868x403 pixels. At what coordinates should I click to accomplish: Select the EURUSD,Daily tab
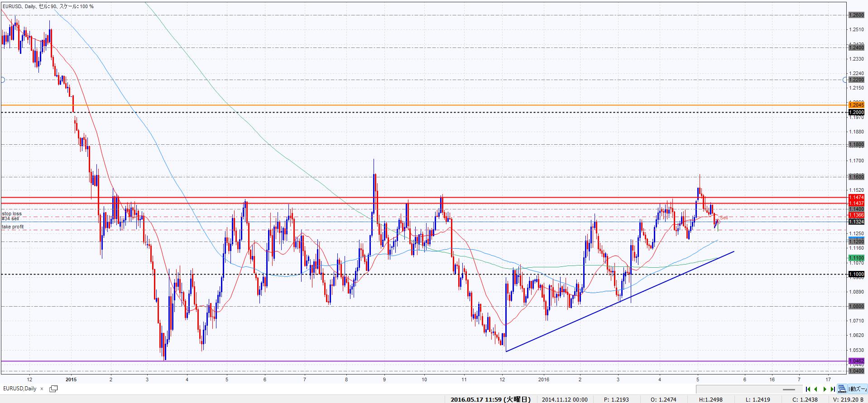20,389
